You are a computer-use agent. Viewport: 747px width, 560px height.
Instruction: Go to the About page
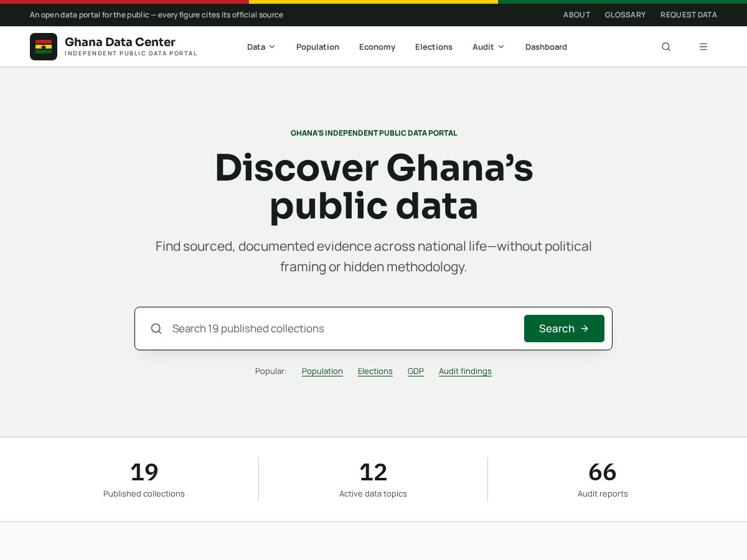576,14
